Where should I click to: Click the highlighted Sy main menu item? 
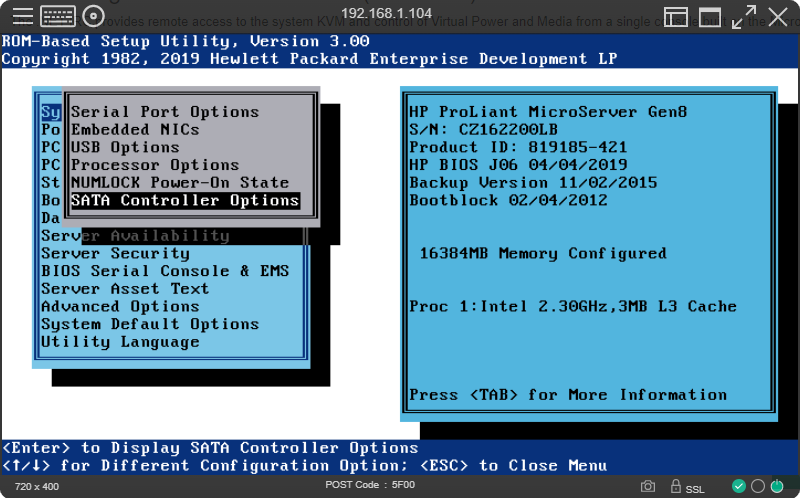coord(51,112)
